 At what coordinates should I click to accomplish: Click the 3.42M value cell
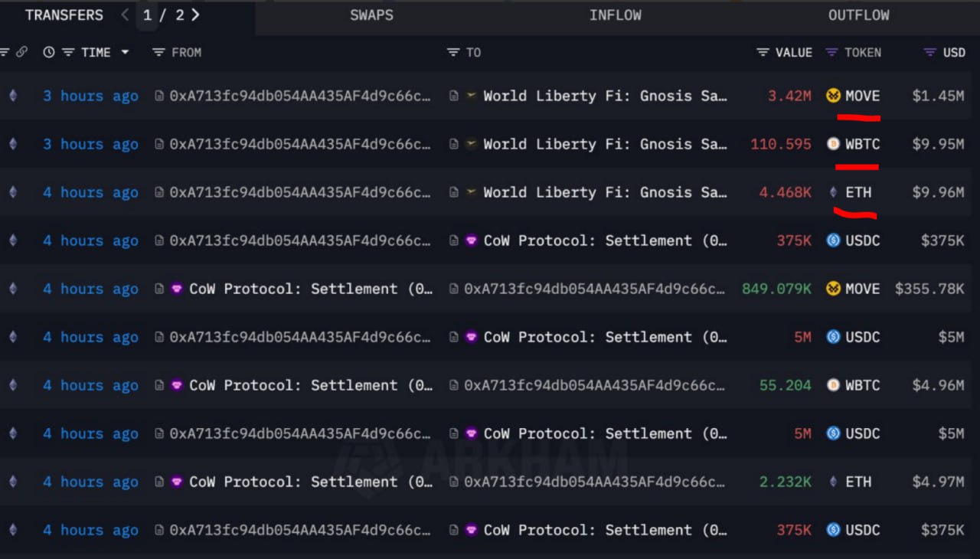[x=789, y=96]
